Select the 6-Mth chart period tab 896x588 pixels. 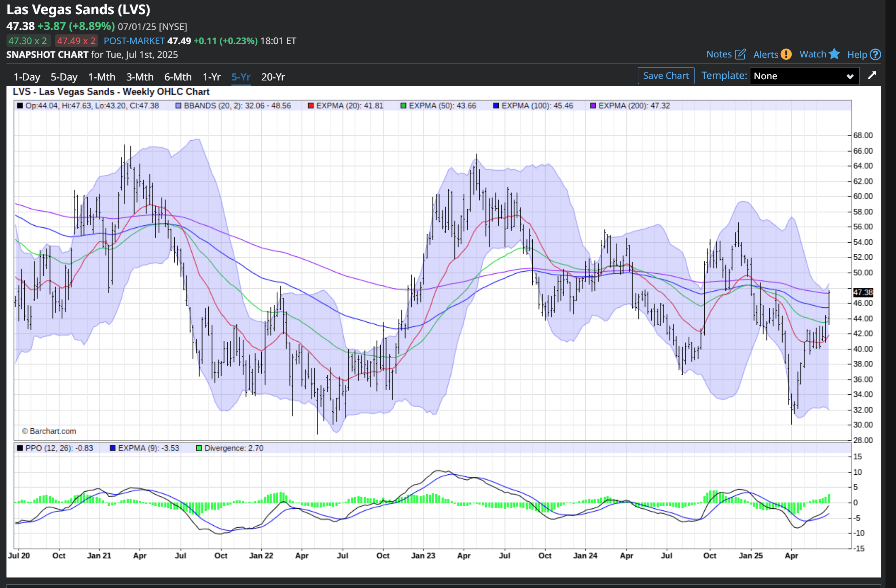tap(178, 77)
